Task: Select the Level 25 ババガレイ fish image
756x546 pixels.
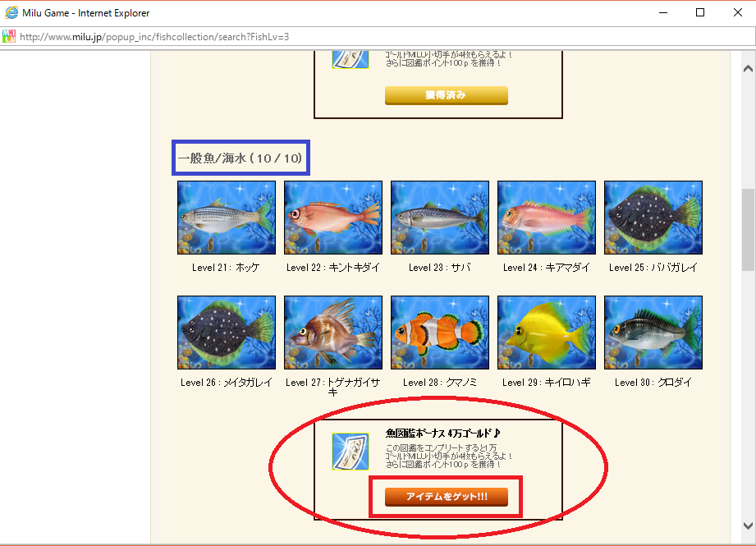Action: click(x=653, y=218)
